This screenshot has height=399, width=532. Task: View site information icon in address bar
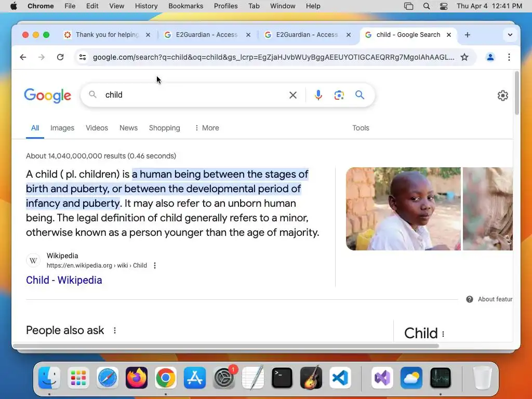point(83,57)
